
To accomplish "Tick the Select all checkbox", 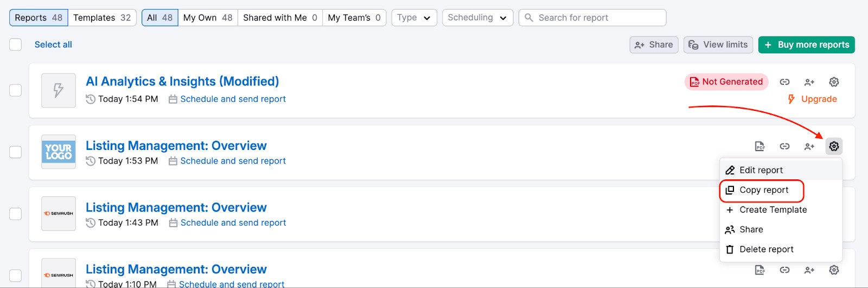I will tap(16, 45).
